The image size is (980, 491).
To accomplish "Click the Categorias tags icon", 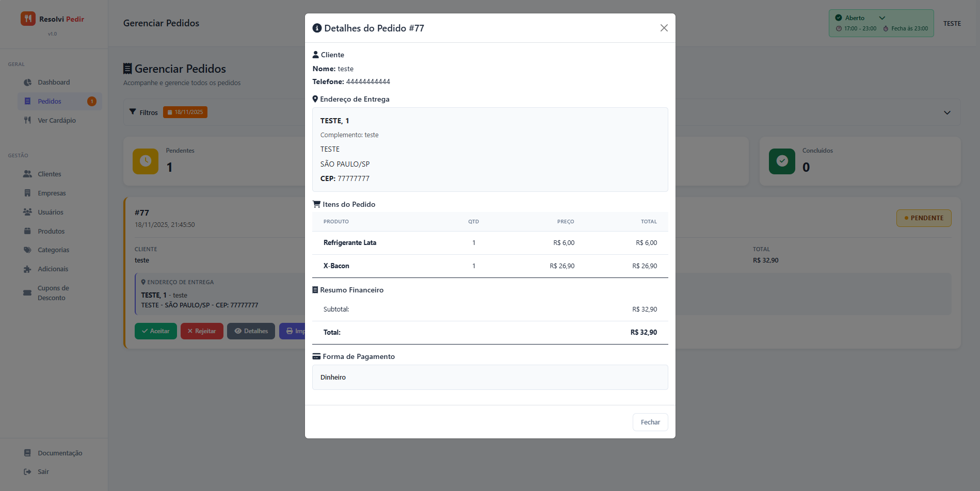I will click(x=27, y=250).
